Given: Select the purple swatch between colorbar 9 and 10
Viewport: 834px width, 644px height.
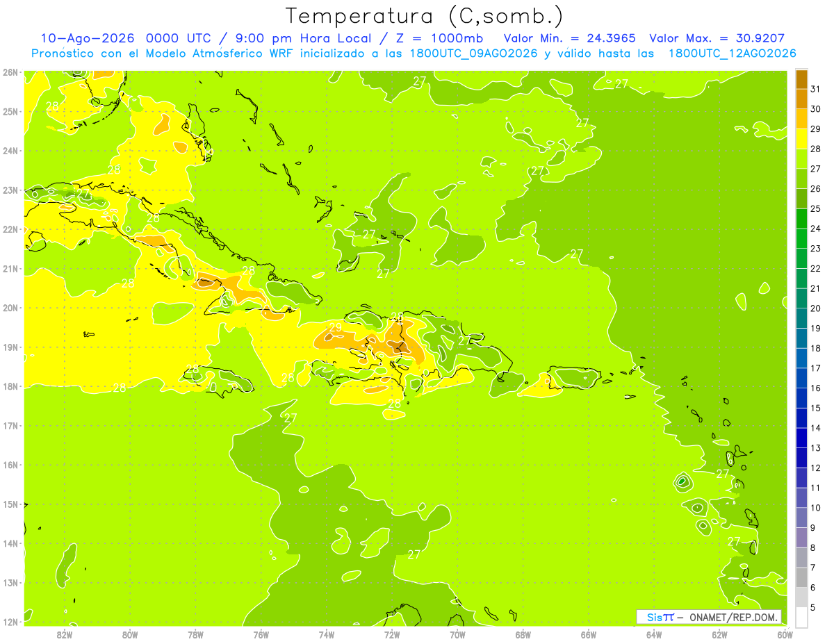Looking at the screenshot, I should [x=801, y=518].
